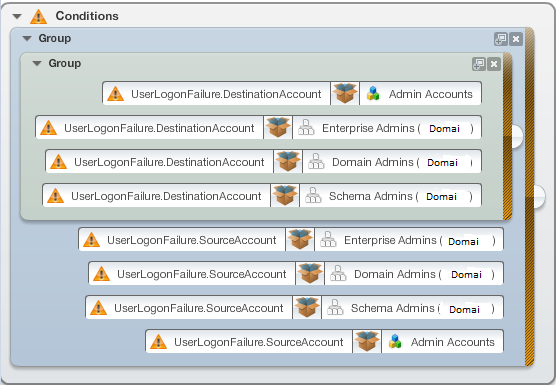Click the group icon beside DestinationAccount Domain Admins
Viewport: 556px width, 385px height.
316,161
